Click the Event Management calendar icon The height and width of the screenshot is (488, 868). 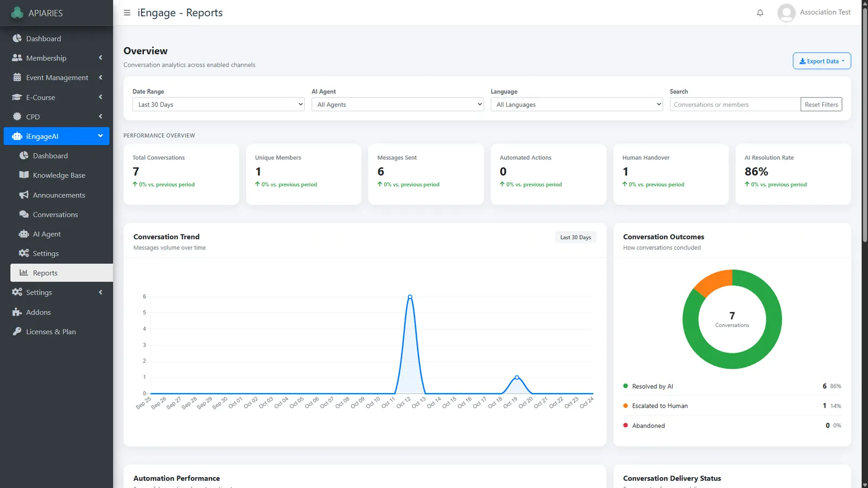(17, 78)
